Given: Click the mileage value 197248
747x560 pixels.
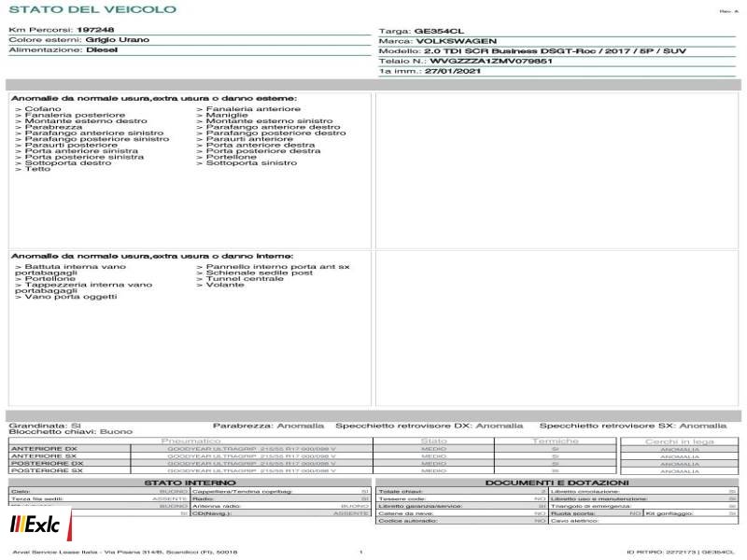Looking at the screenshot, I should 95,30.
